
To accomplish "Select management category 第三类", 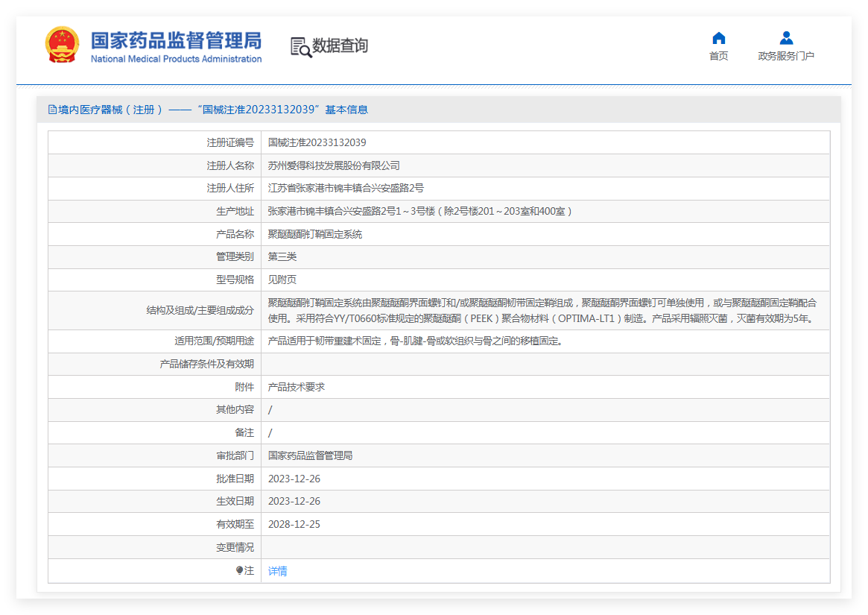I will pos(282,257).
